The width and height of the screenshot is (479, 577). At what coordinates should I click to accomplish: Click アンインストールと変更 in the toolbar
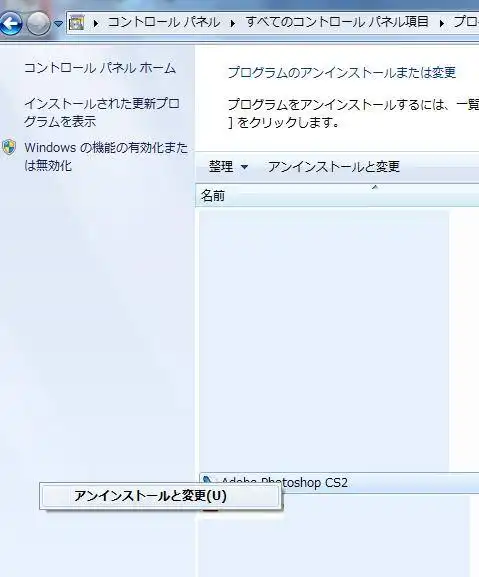coord(334,167)
